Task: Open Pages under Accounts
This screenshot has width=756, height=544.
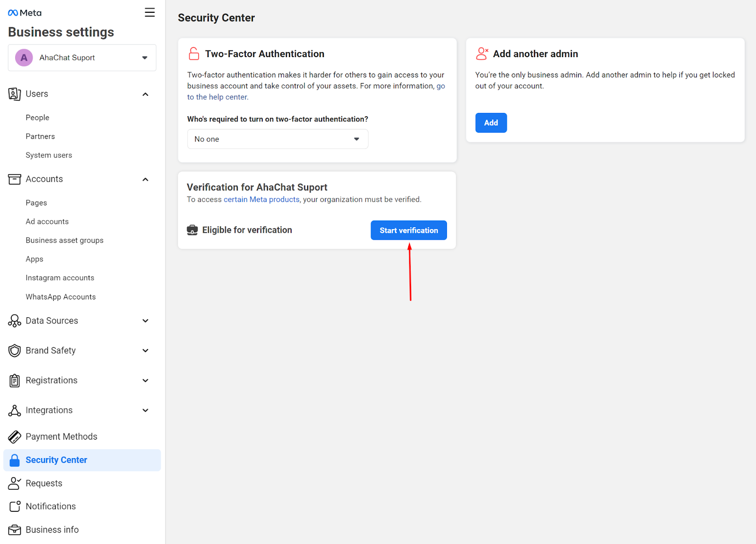Action: pyautogui.click(x=36, y=203)
